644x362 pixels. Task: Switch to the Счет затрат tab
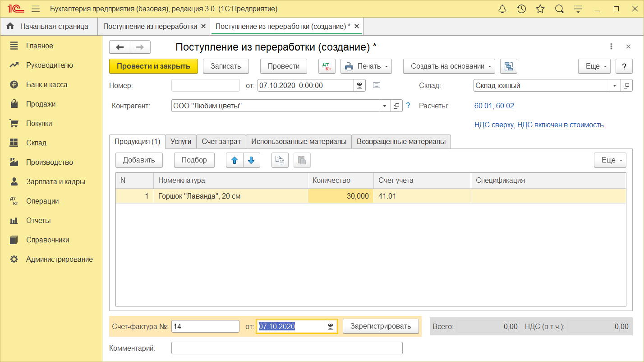(221, 142)
